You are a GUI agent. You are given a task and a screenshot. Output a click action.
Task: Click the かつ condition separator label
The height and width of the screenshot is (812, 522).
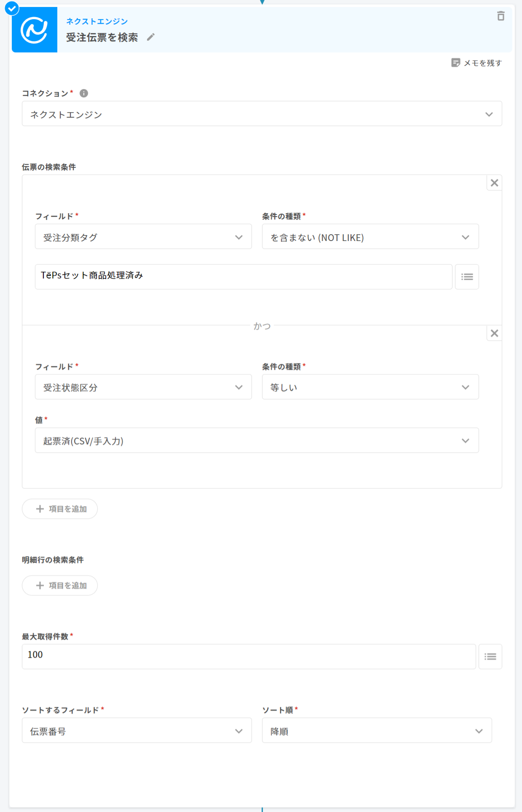(x=262, y=326)
